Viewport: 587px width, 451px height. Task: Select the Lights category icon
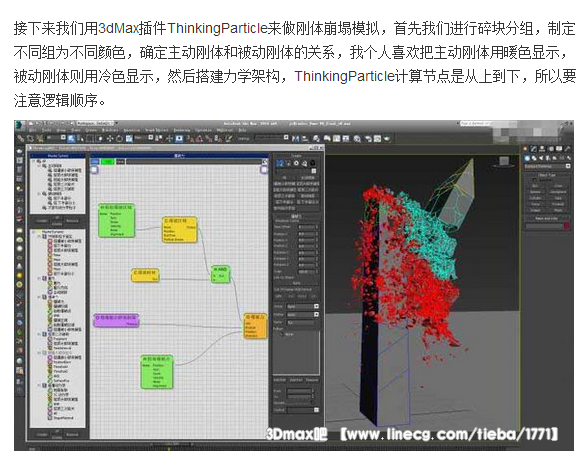coord(541,158)
